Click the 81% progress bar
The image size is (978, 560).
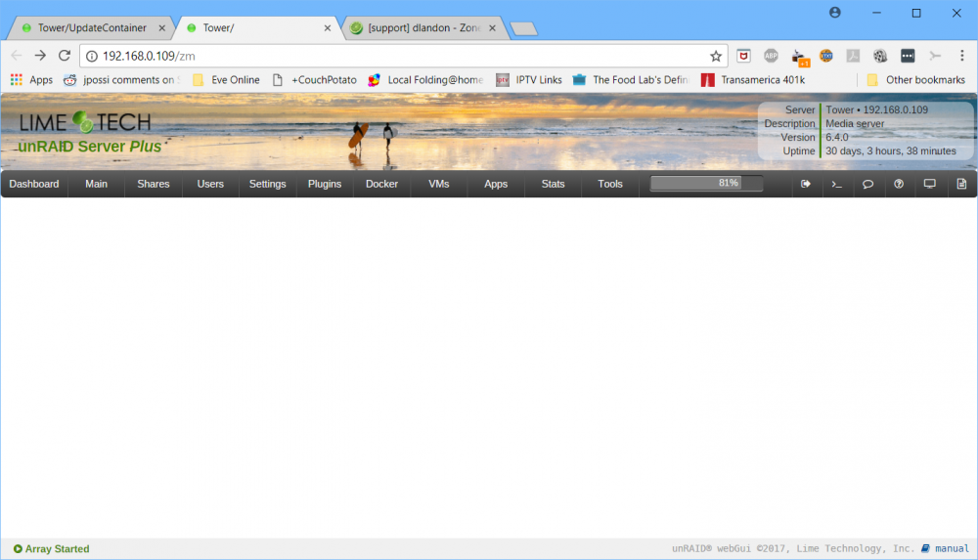pyautogui.click(x=706, y=183)
